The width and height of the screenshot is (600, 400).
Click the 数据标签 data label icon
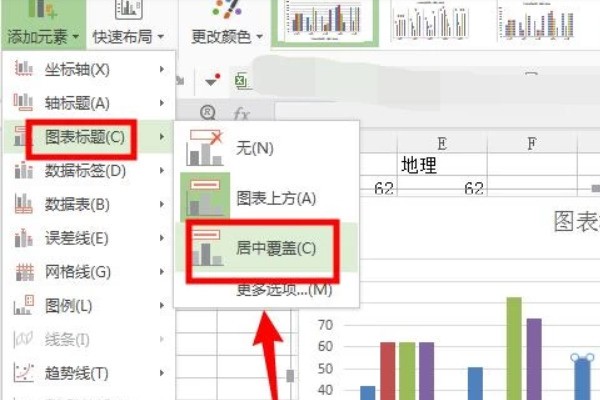pos(23,170)
